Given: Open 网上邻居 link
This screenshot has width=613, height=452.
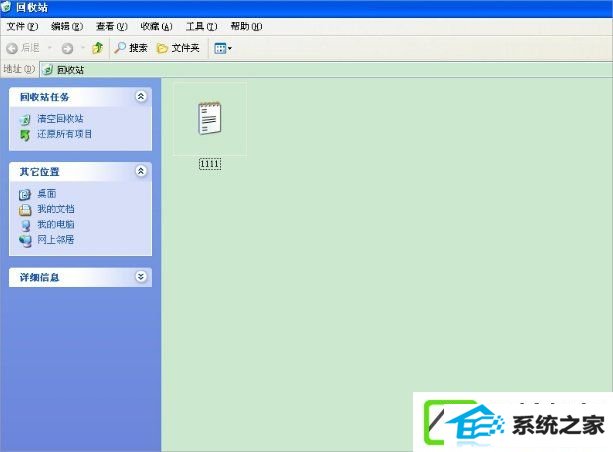Looking at the screenshot, I should click(56, 239).
